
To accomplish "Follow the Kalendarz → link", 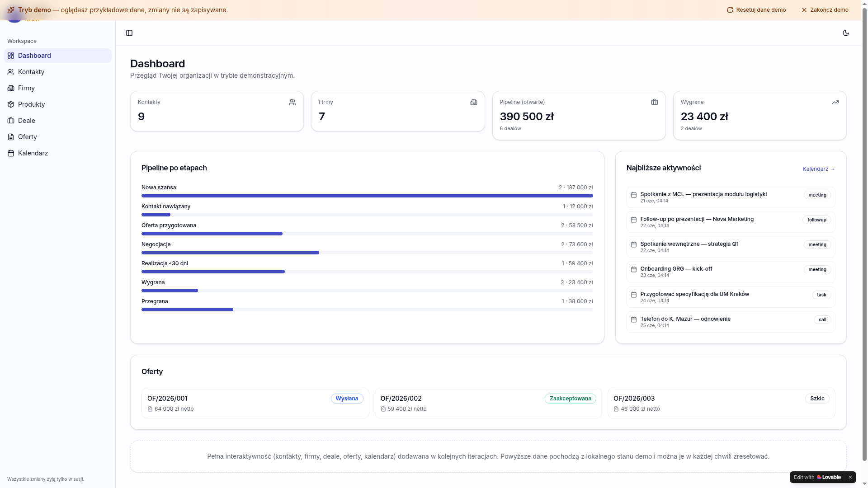I will 819,169.
